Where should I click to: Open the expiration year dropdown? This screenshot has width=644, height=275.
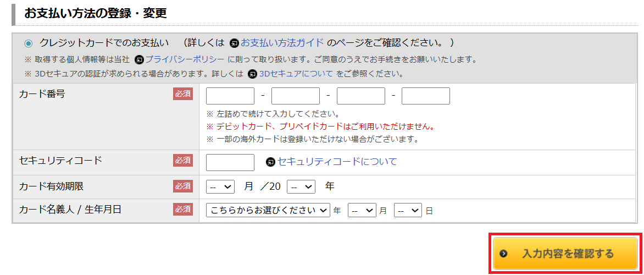pos(301,187)
